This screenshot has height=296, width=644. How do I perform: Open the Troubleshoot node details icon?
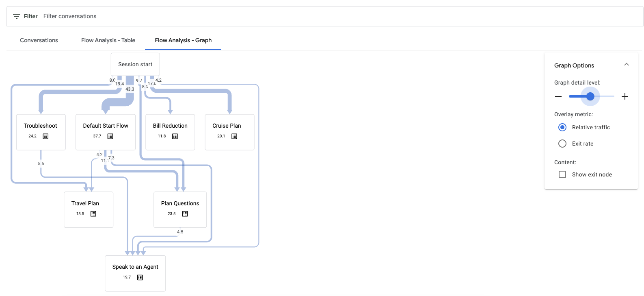click(x=45, y=136)
